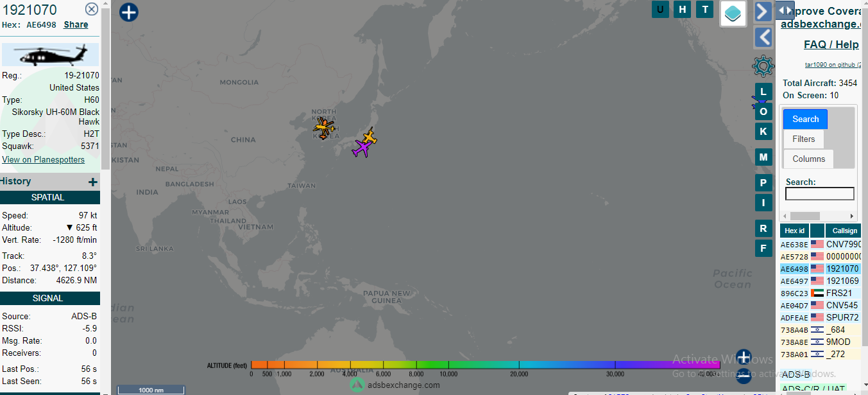The width and height of the screenshot is (868, 395).
Task: Select table row AE04D7 CNV545
Action: pyautogui.click(x=821, y=305)
